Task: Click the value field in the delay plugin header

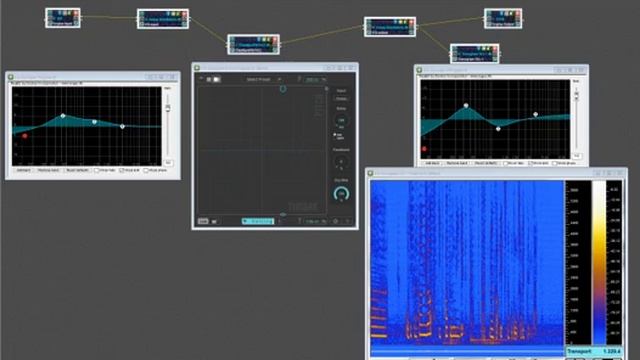Action: click(316, 80)
